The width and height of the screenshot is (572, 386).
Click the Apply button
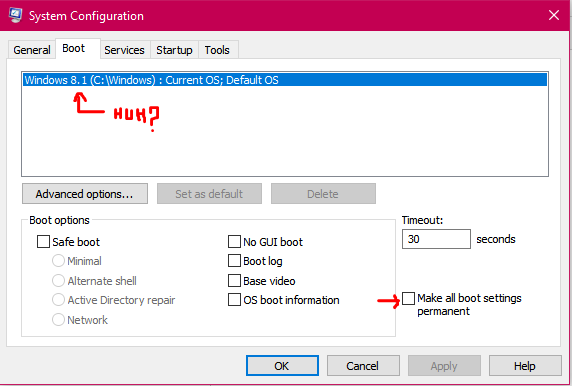coord(444,366)
